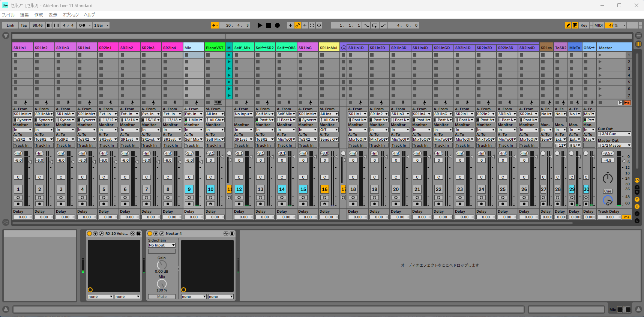
Task: Click Hot-Swap Preset icon on RX 10 device
Action: [132, 233]
